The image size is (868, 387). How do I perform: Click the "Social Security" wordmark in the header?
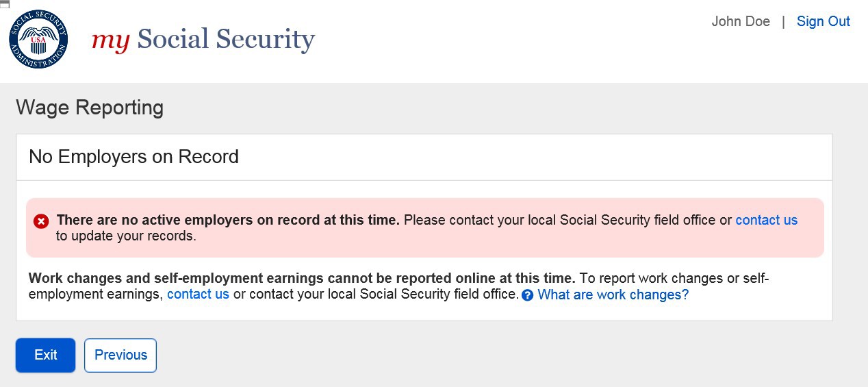tap(226, 40)
